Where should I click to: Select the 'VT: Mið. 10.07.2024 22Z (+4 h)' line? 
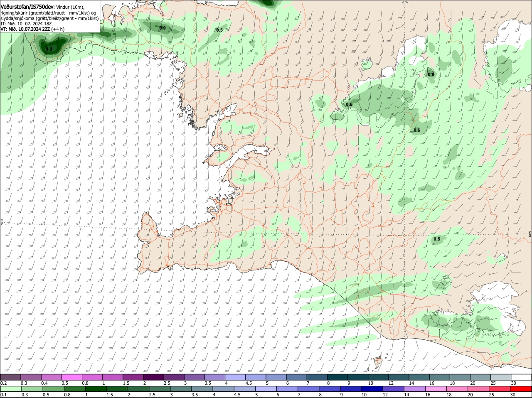point(32,29)
